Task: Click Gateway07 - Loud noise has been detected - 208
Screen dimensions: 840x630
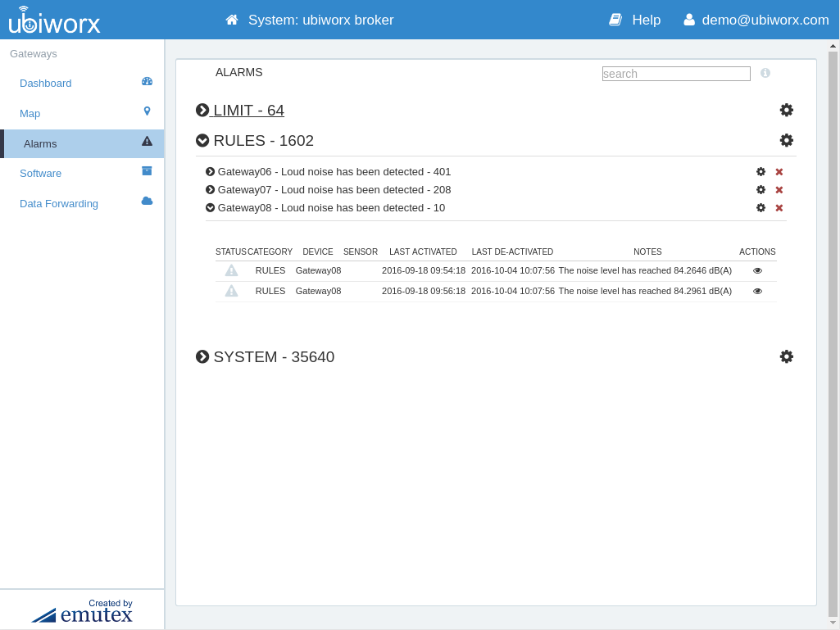Action: [x=334, y=189]
